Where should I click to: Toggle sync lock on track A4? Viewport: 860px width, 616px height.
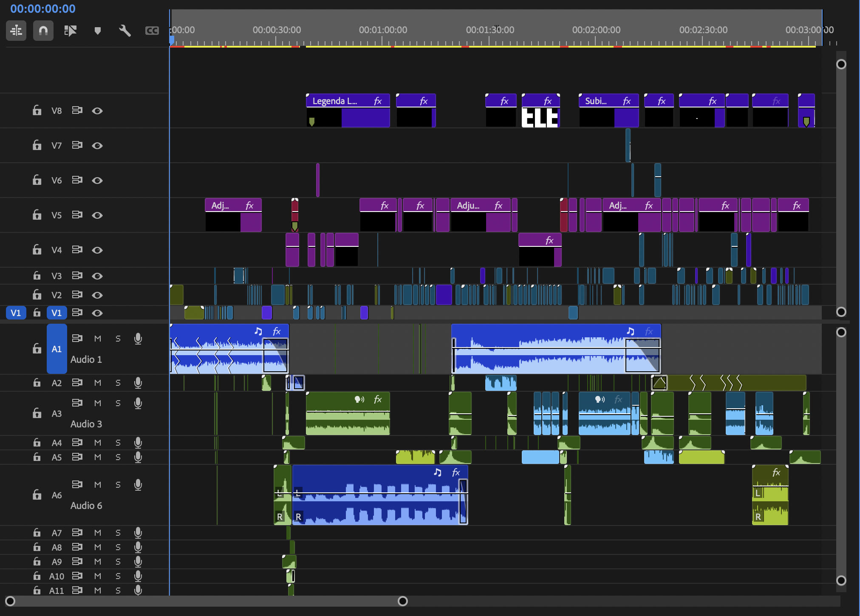(77, 443)
